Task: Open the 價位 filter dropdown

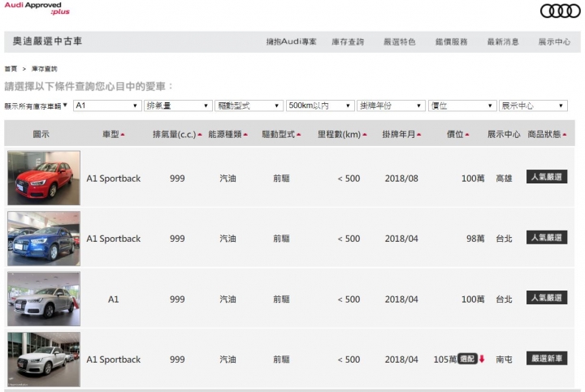Action: click(462, 106)
